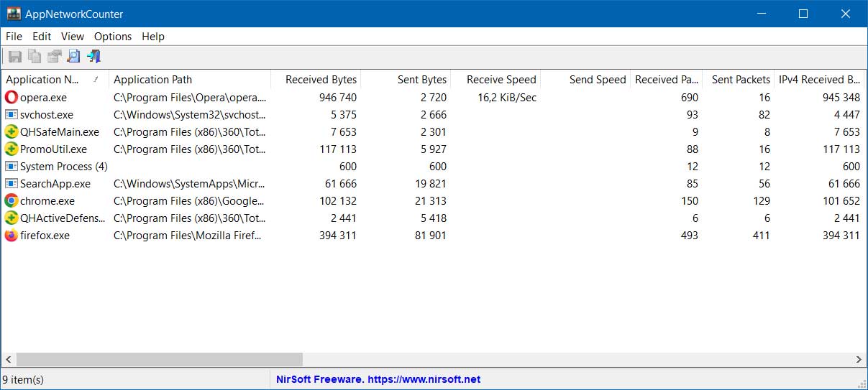Select the chrome.exe row name

tap(47, 200)
